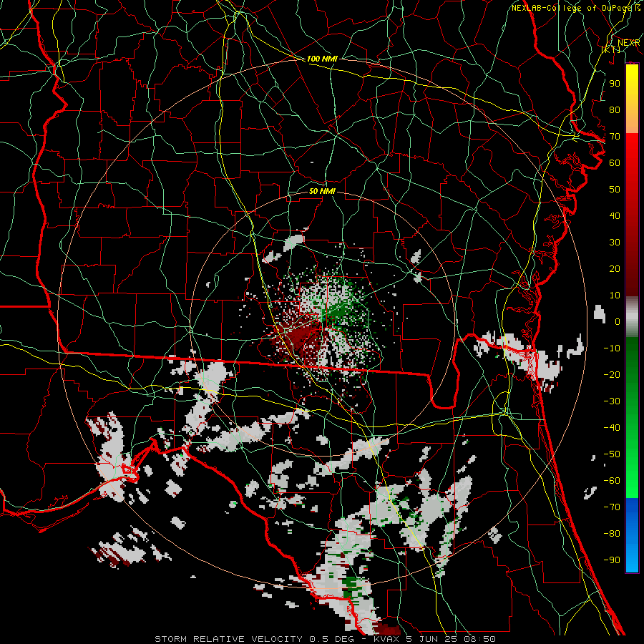Click the -80 value on the velocity scale
The height and width of the screenshot is (644, 644).
[x=612, y=534]
